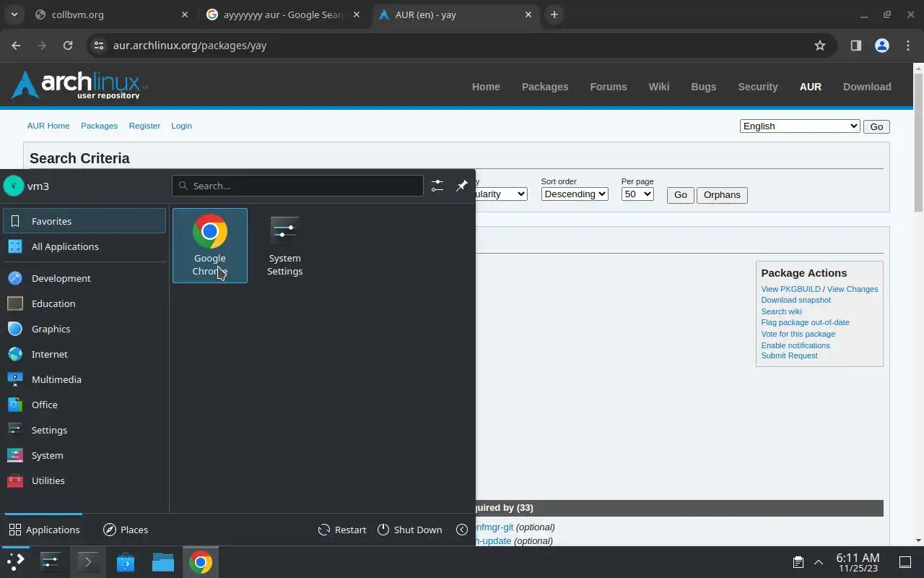
Task: Open System Settings from the taskbar
Action: (x=50, y=562)
